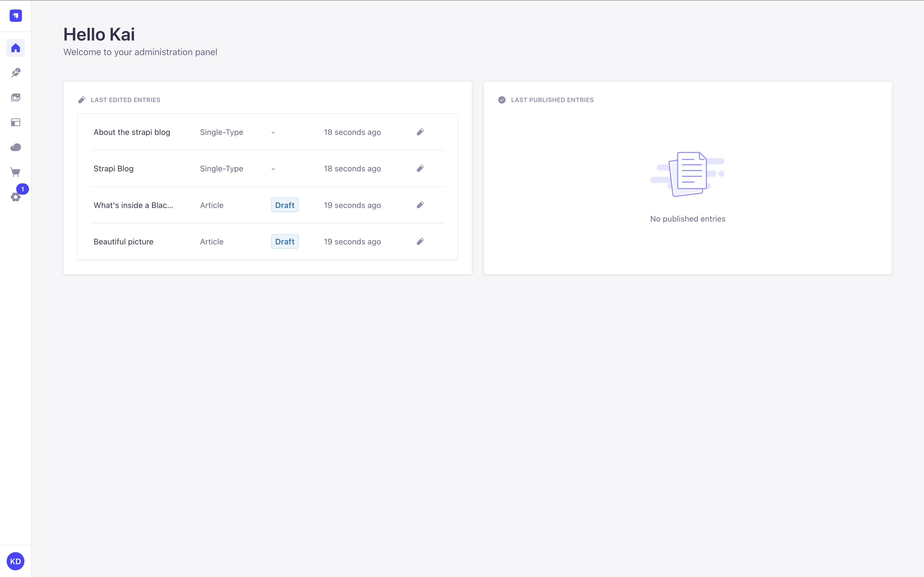924x577 pixels.
Task: Edit the Beautiful picture article
Action: 420,241
